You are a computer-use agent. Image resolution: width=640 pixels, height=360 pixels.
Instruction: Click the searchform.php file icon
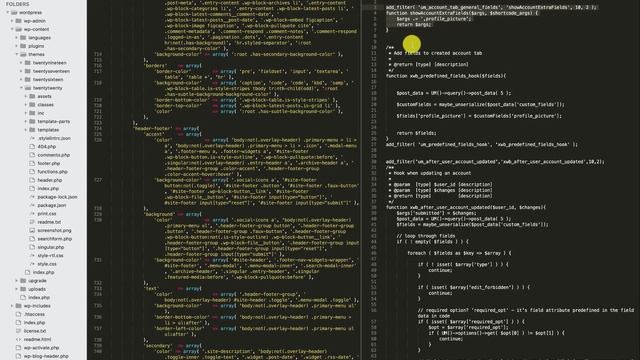[32, 239]
